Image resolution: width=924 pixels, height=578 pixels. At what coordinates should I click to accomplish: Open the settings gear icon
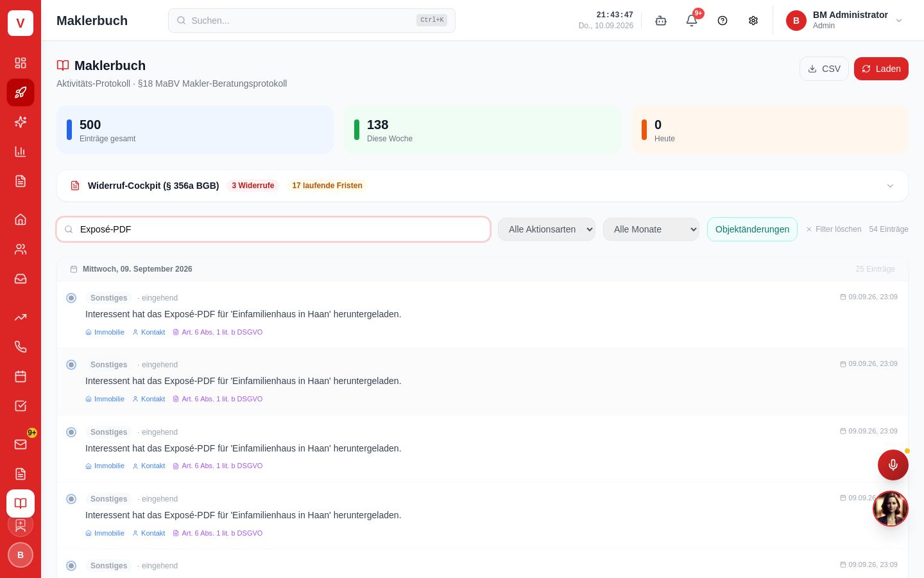753,21
